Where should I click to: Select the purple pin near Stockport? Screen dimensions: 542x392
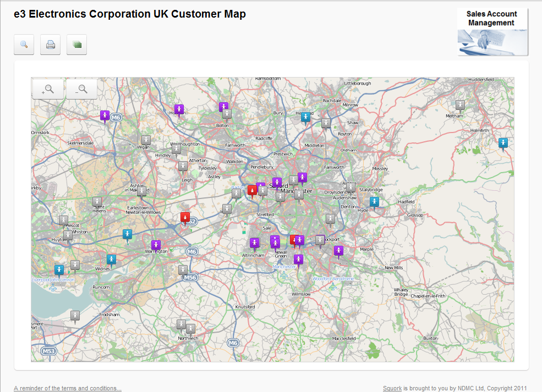point(338,251)
